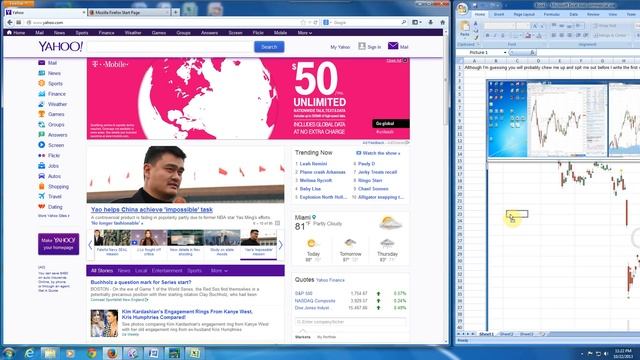This screenshot has height=360, width=640.
Task: Click the Fill Color bucket in Excel
Action: 528,36
